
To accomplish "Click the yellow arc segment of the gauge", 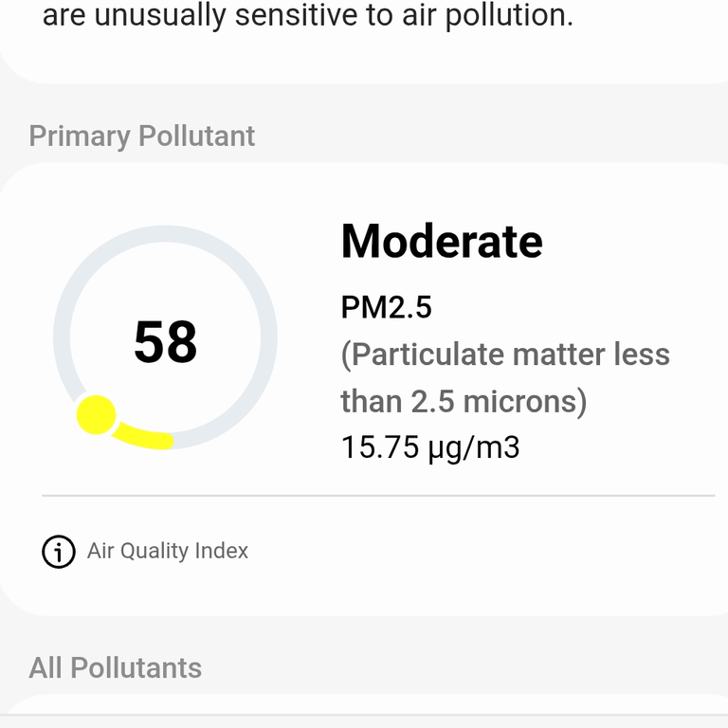I will pos(143,436).
